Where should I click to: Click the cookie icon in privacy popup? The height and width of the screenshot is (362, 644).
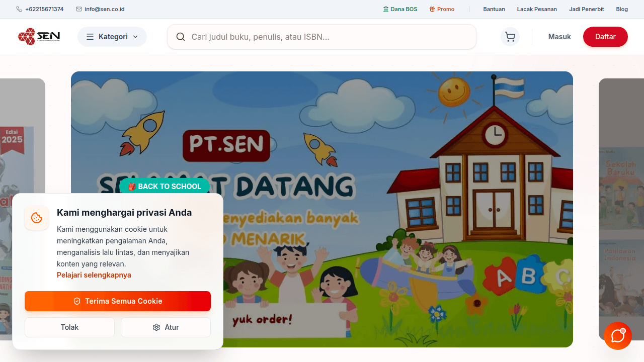click(x=37, y=218)
